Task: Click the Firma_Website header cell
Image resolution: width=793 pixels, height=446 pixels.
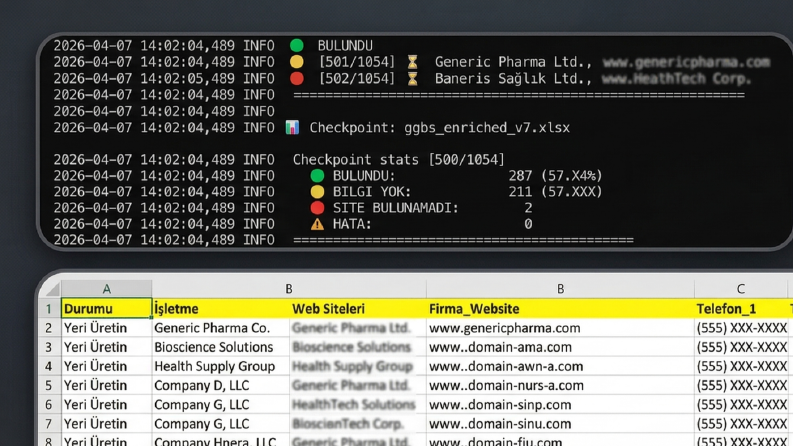Action: pos(560,308)
